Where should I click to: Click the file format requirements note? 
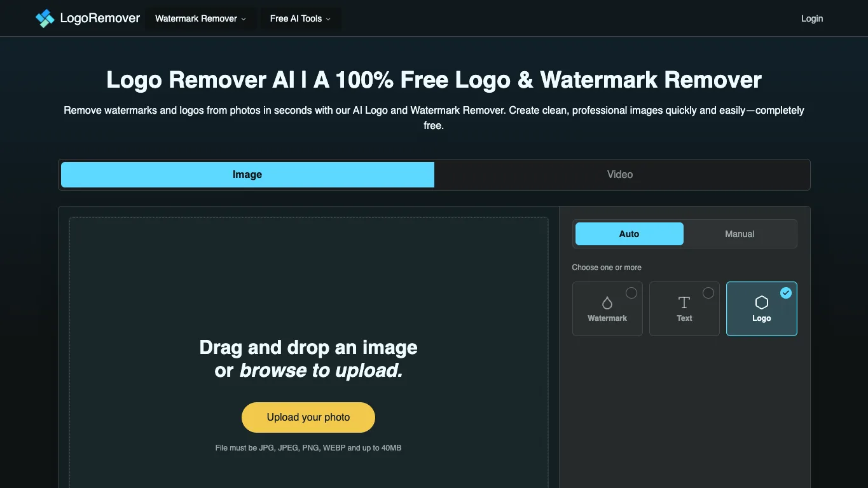coord(308,448)
